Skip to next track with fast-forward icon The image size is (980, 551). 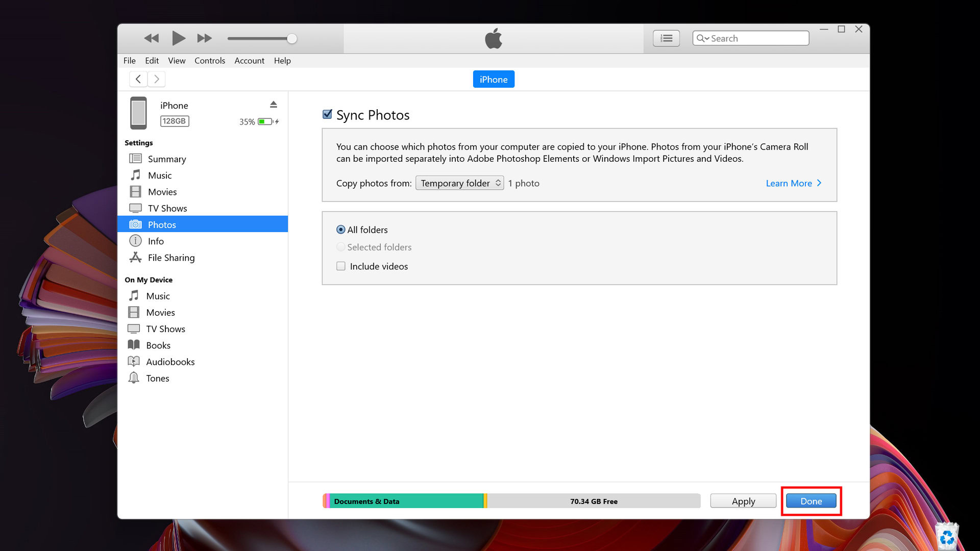click(x=204, y=38)
